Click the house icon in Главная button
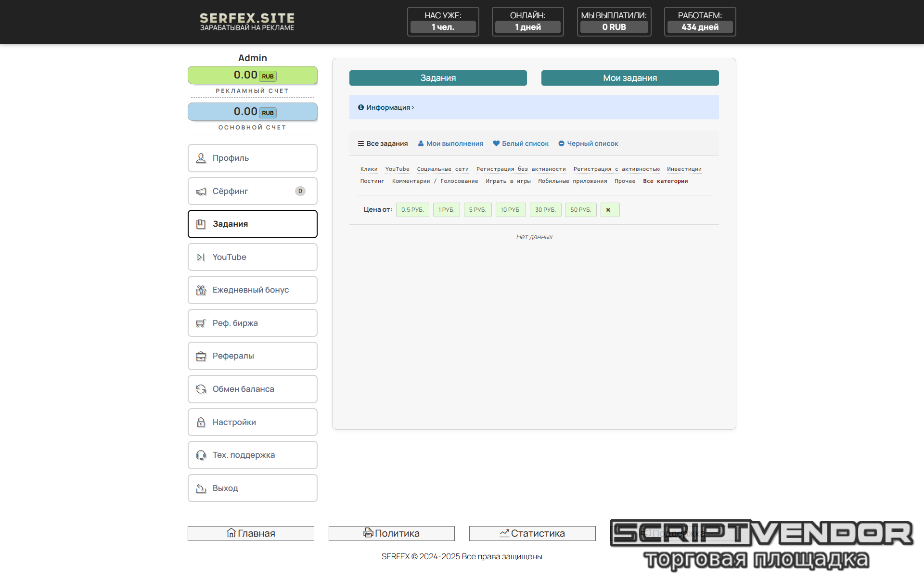 [x=231, y=533]
